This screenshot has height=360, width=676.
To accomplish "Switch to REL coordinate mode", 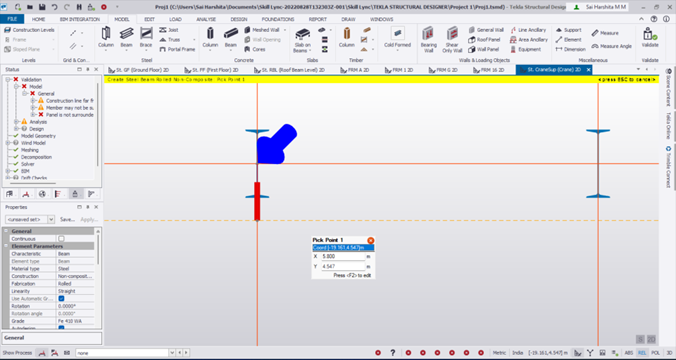I will pyautogui.click(x=642, y=353).
